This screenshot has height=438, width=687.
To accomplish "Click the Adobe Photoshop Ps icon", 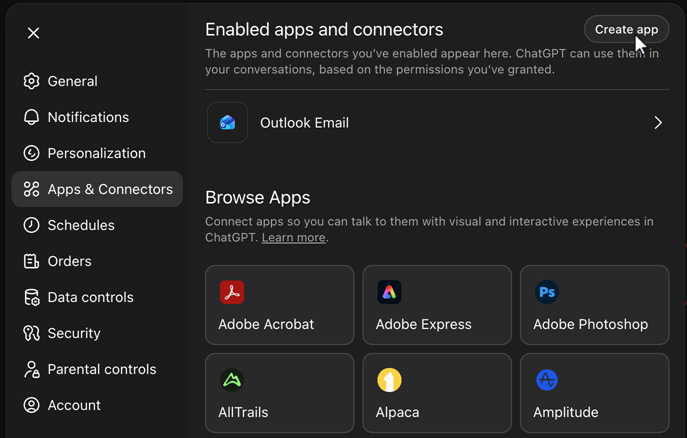I will tap(547, 292).
